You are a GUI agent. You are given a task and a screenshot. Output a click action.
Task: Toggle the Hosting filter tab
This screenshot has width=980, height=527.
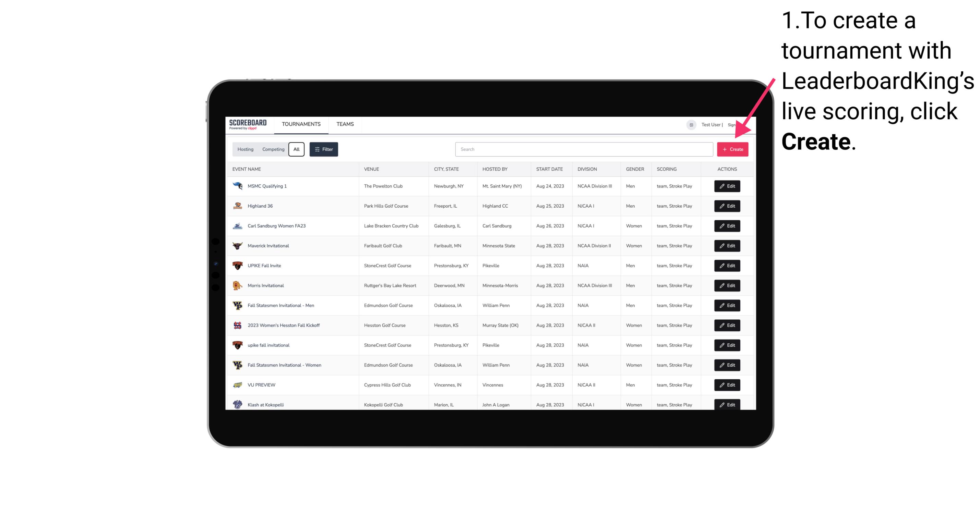click(x=246, y=149)
